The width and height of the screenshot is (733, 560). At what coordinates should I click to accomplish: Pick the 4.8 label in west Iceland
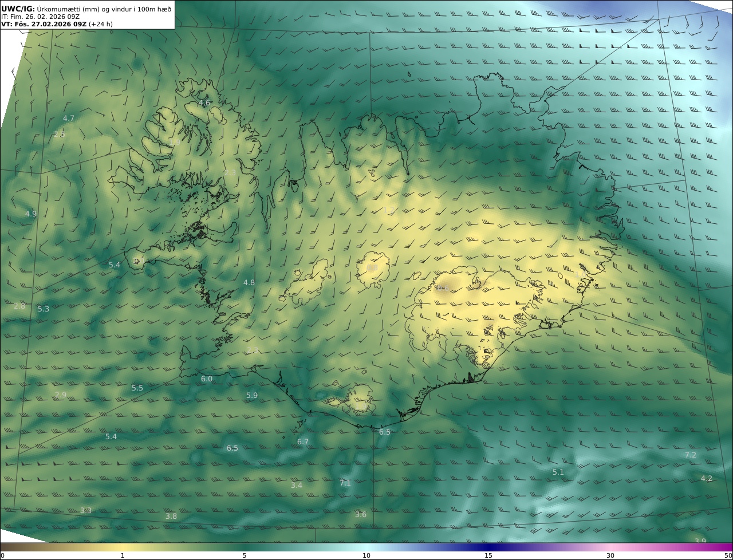pyautogui.click(x=249, y=282)
